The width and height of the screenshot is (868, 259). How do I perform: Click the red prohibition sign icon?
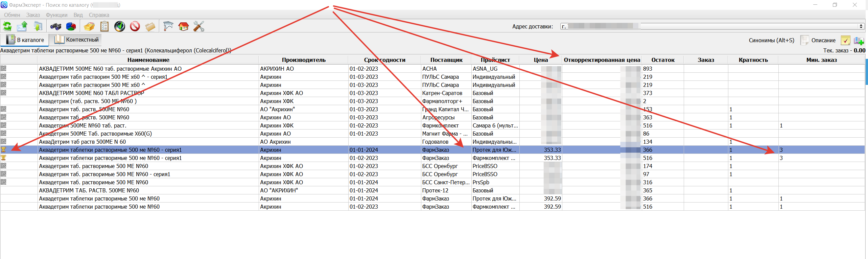[x=135, y=26]
